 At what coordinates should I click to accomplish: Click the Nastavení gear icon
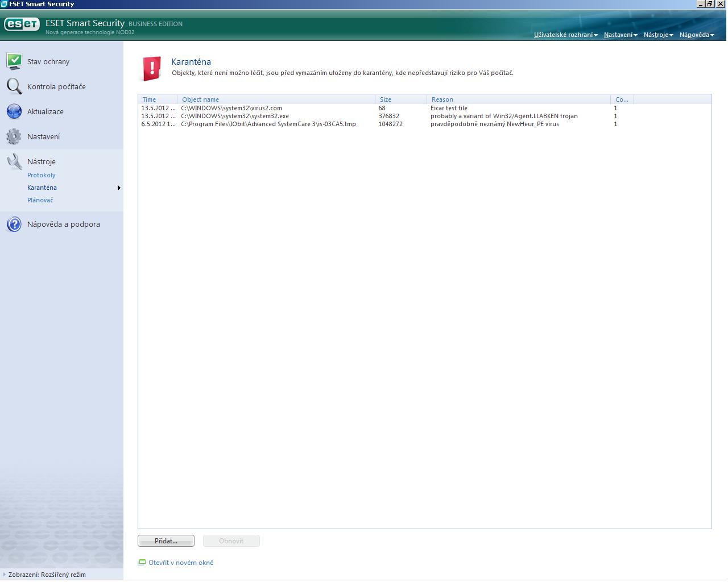click(14, 136)
